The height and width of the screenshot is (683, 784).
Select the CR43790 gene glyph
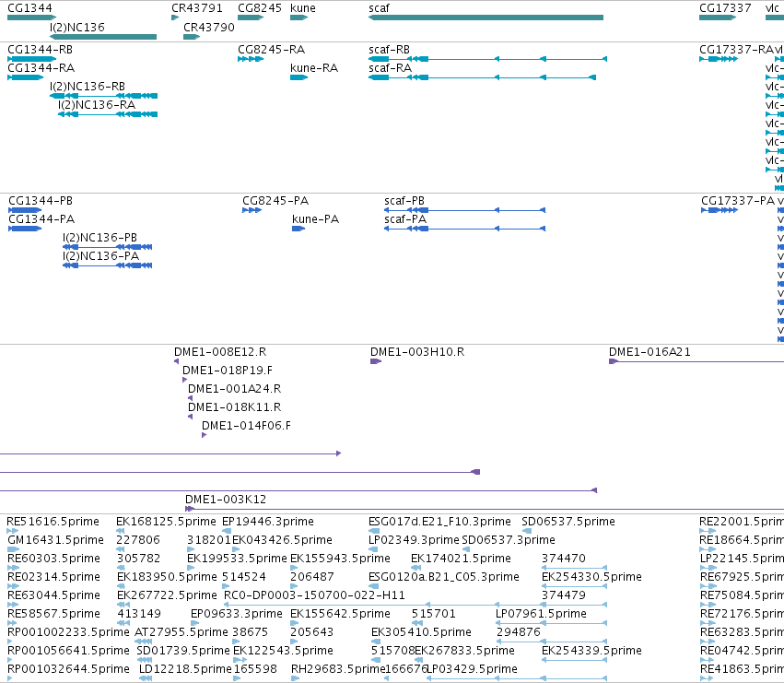point(192,37)
